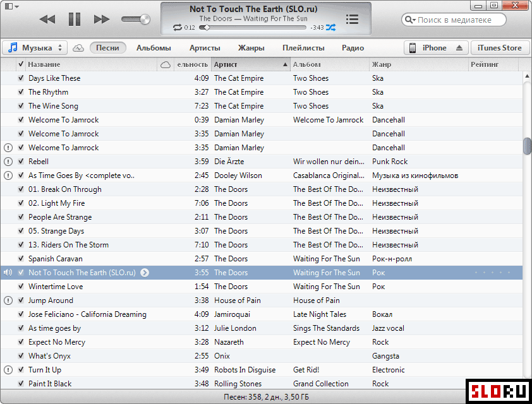Sort by the Жанр column header
The width and height of the screenshot is (532, 404).
[419, 64]
